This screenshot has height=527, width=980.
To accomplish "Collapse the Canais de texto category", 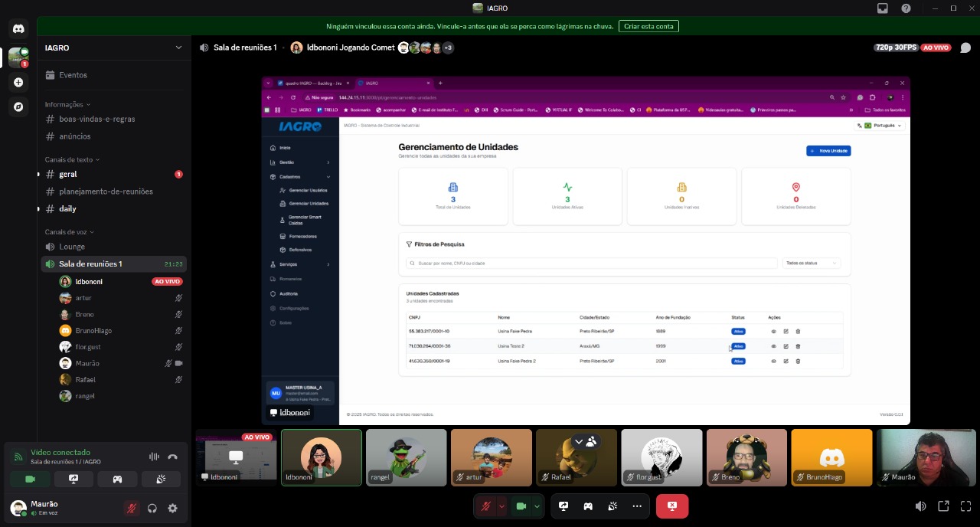I will click(x=72, y=159).
